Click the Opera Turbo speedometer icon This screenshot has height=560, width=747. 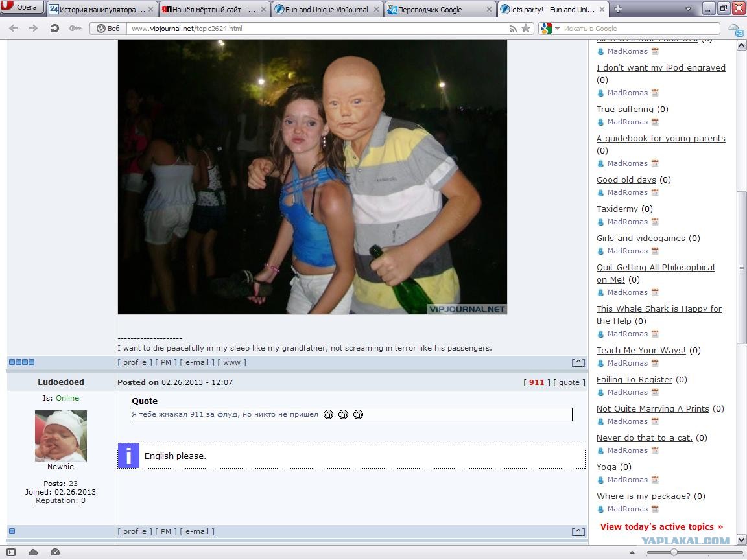(54, 552)
